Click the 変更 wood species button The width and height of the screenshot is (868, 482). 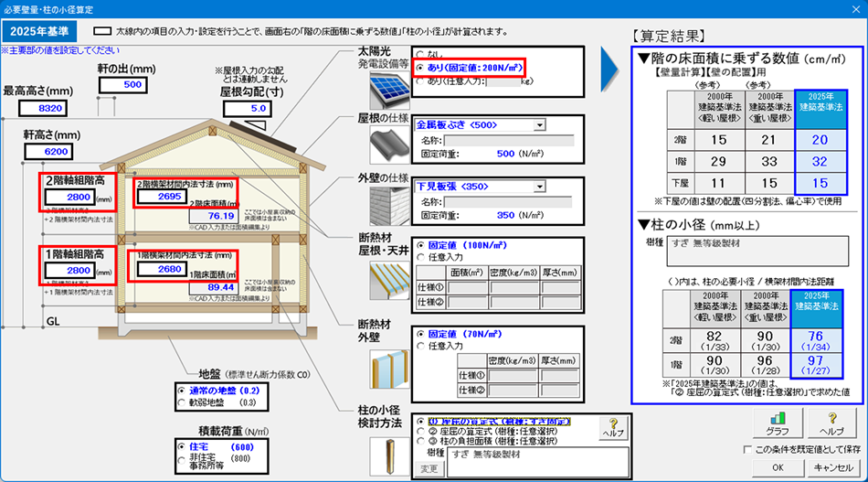click(429, 468)
